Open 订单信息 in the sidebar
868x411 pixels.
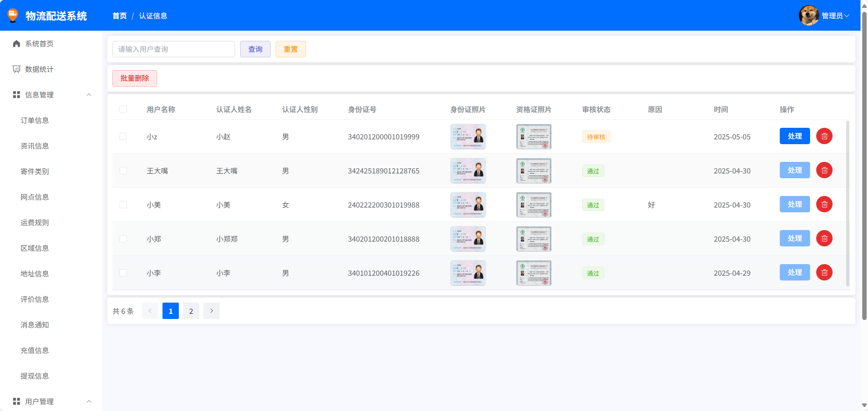(x=35, y=120)
